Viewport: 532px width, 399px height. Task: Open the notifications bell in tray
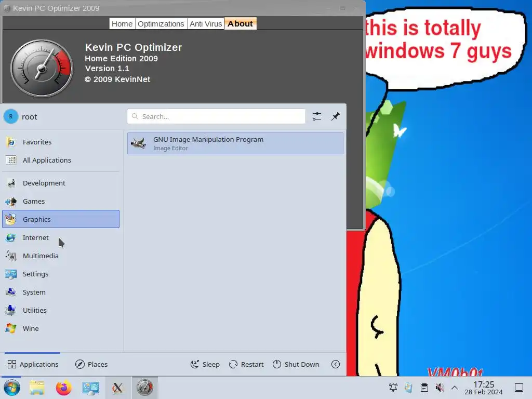[393, 388]
